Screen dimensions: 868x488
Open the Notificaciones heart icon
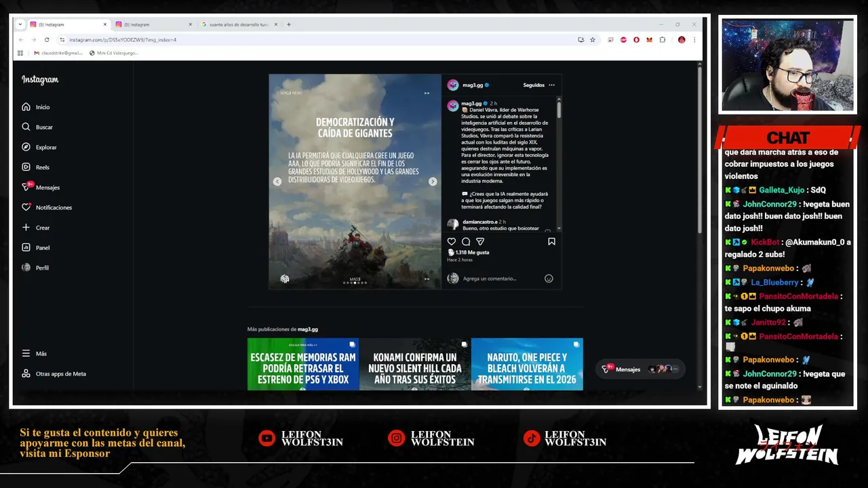[26, 207]
